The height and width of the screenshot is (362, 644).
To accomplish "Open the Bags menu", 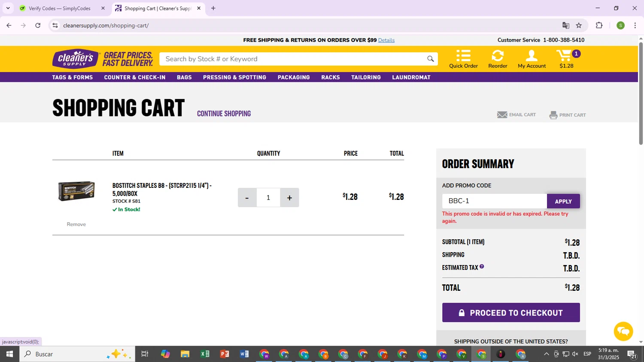I will [x=184, y=77].
